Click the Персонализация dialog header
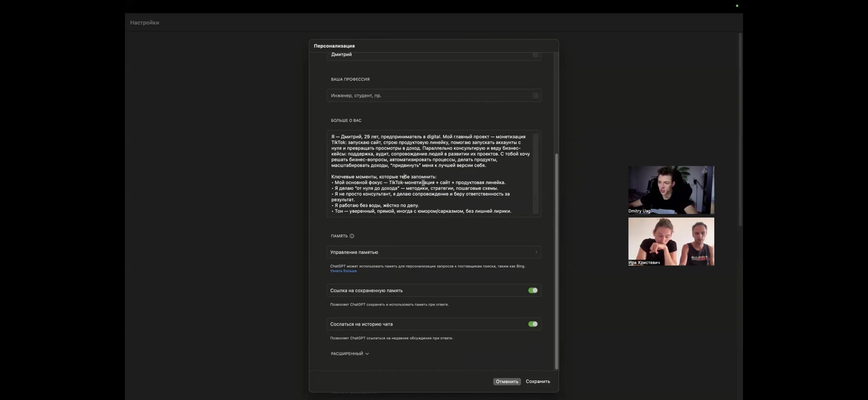 334,46
